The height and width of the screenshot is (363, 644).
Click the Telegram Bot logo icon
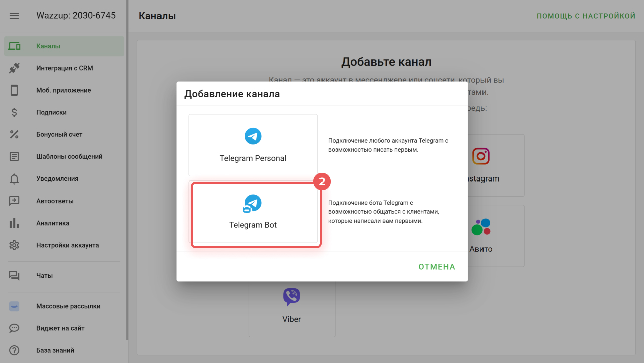coord(253,203)
